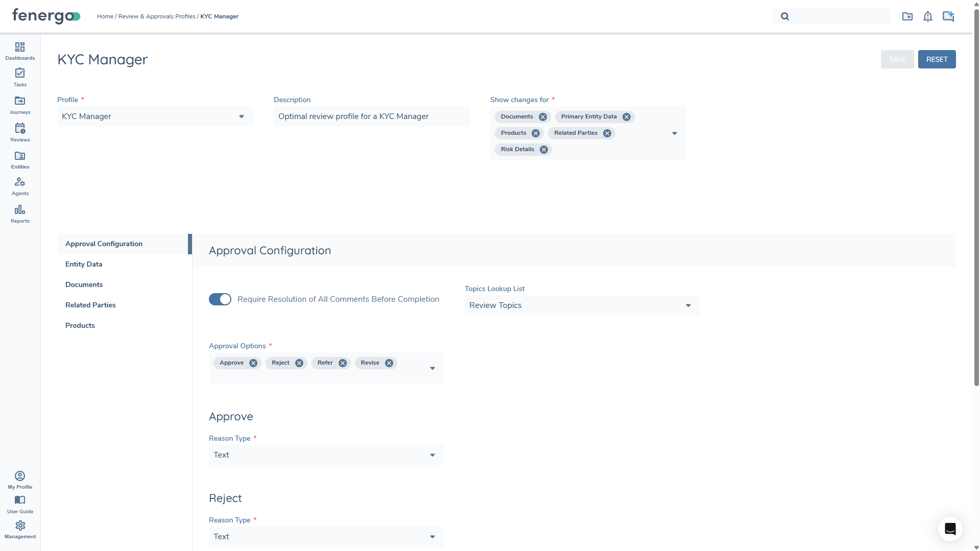Open the Agents section

(20, 186)
